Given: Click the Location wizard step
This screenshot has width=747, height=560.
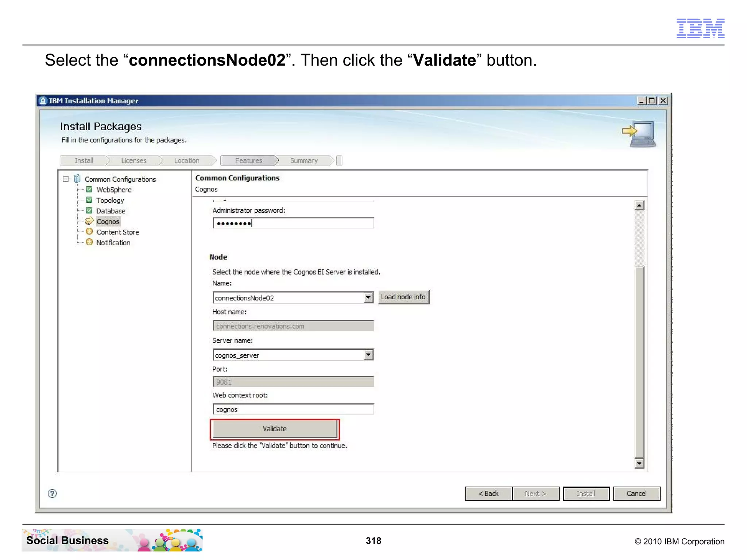Looking at the screenshot, I should pos(187,160).
